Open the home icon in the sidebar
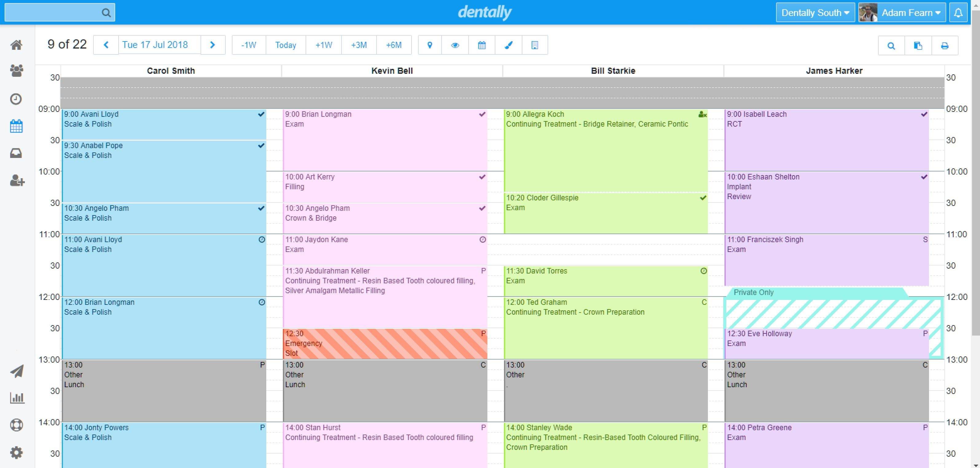980x468 pixels. click(x=16, y=45)
